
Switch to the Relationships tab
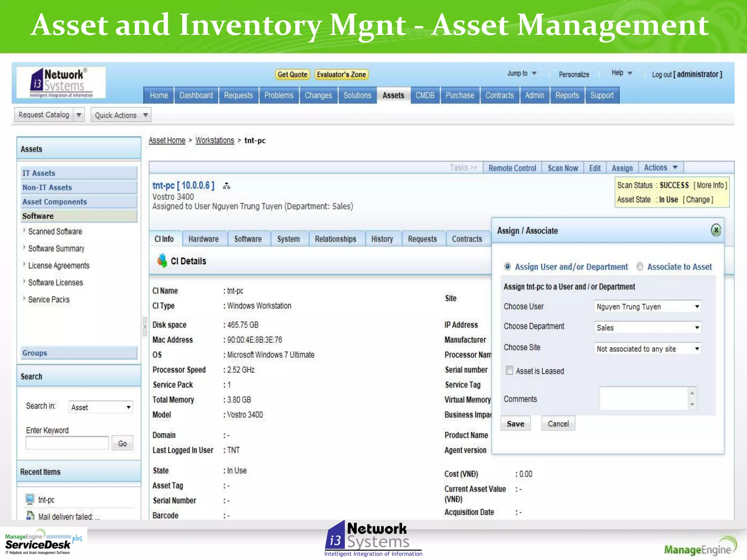click(x=336, y=239)
